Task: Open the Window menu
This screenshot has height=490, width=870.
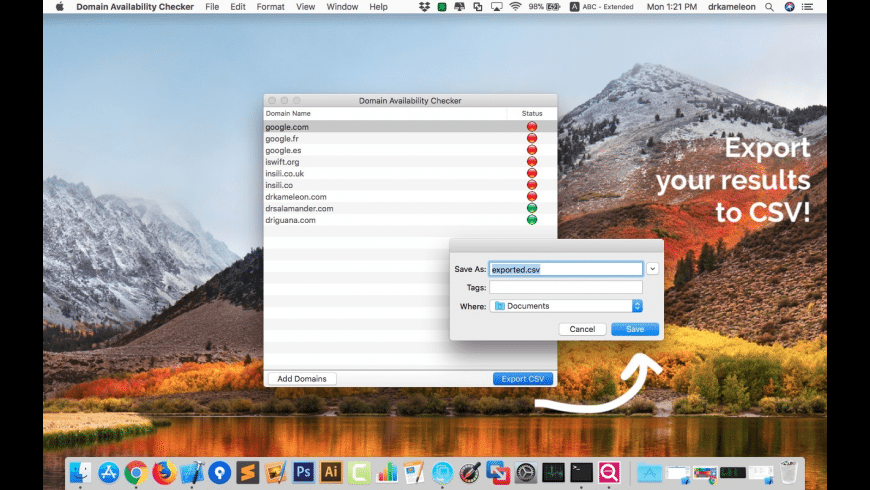Action: (x=342, y=7)
